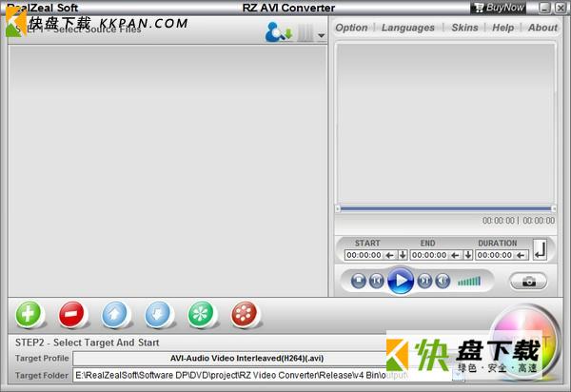Click the green Add file button

(29, 314)
